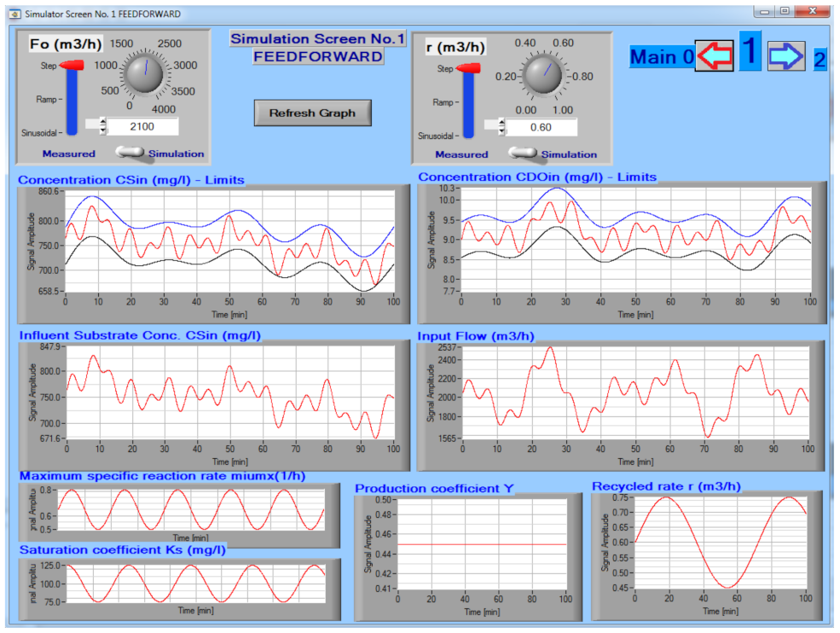The image size is (840, 633).
Task: Click the 'Saturation coefficient Ks (mg/l)' plot
Action: coord(195,584)
